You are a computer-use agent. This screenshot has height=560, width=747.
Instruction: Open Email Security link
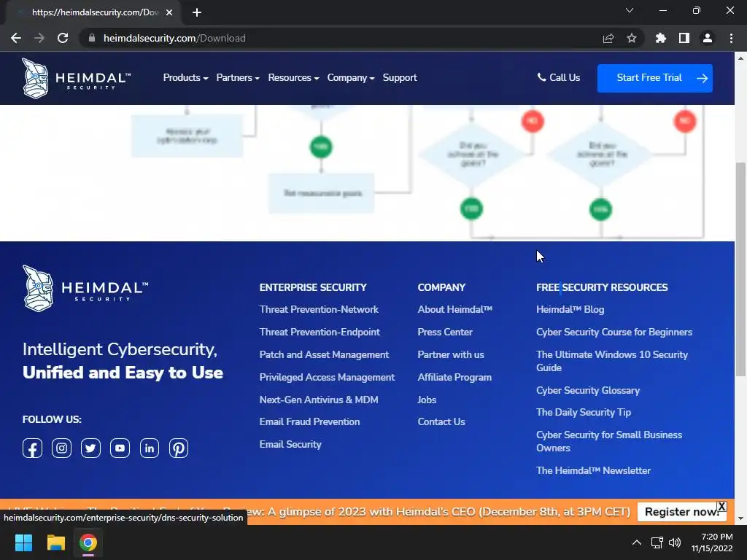[x=290, y=444]
